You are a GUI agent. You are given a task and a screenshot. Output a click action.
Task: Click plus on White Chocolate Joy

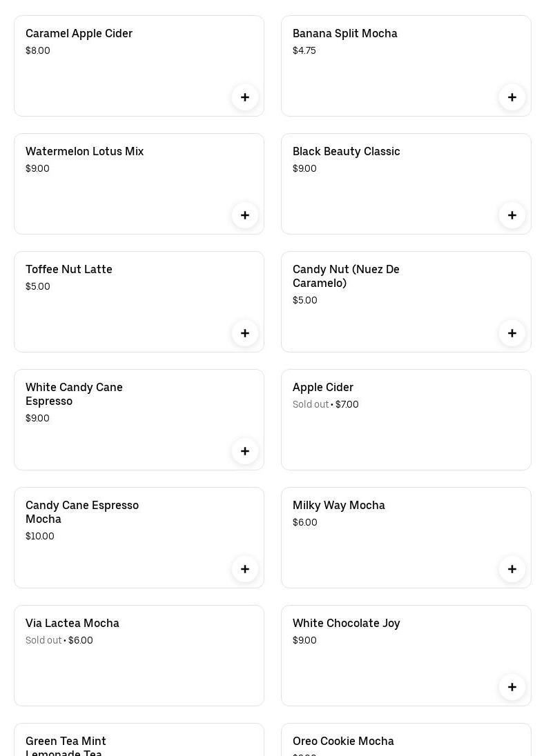point(512,687)
